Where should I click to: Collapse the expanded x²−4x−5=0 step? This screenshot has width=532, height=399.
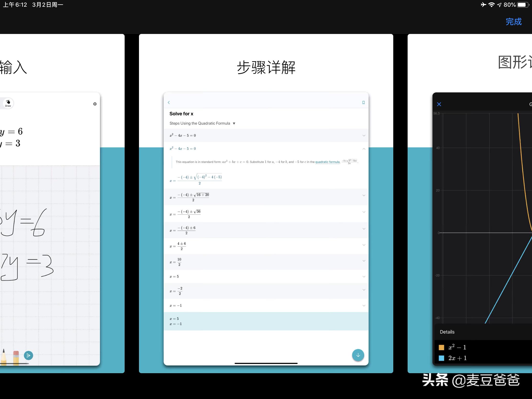[364, 149]
